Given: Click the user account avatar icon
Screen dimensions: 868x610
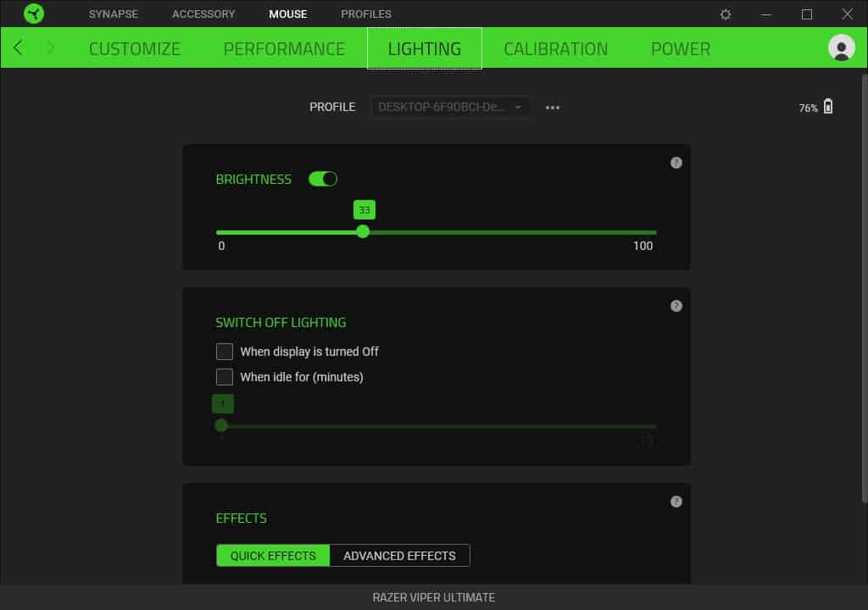Looking at the screenshot, I should (840, 47).
